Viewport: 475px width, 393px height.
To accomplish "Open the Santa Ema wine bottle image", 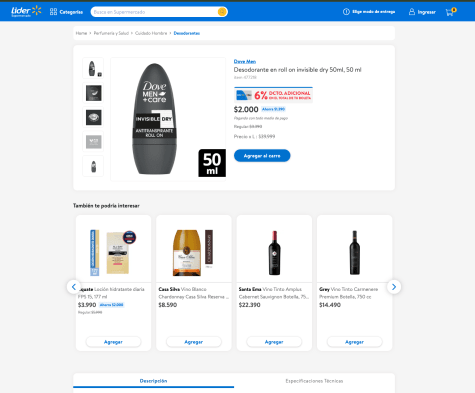I will pyautogui.click(x=274, y=252).
